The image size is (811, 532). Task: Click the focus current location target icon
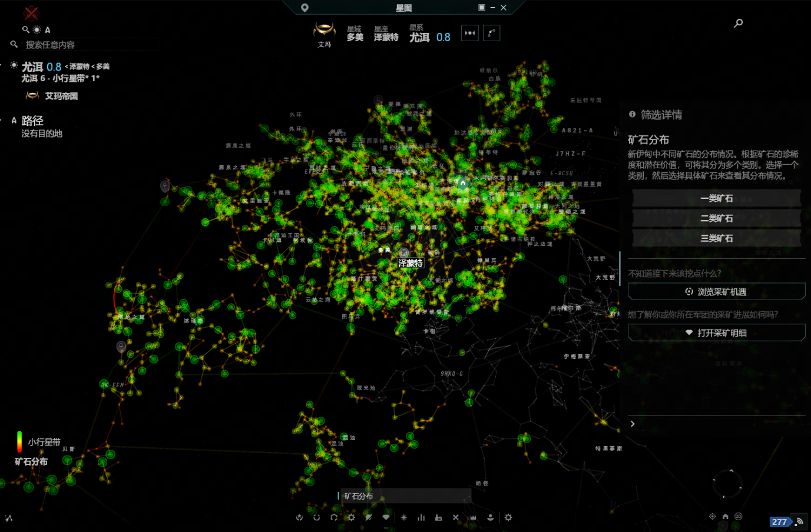point(712,517)
